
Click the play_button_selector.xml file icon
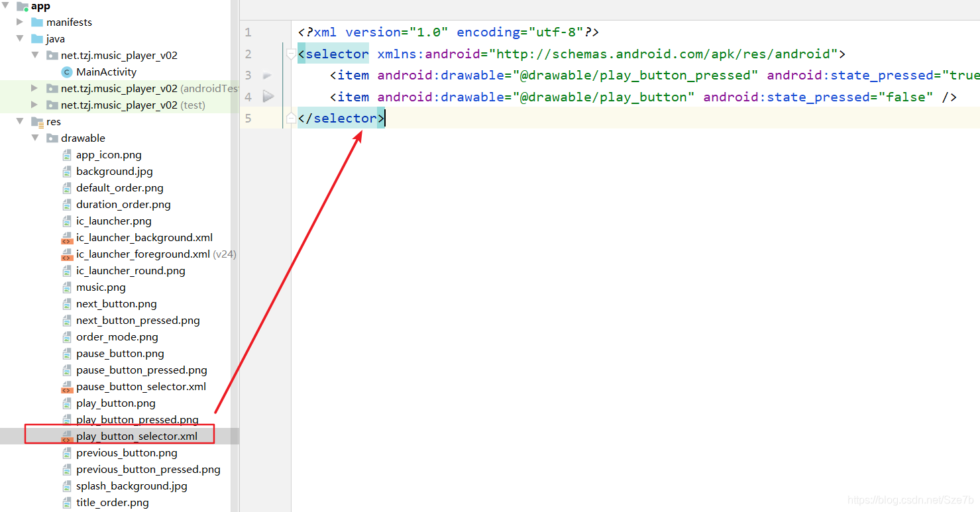point(67,436)
